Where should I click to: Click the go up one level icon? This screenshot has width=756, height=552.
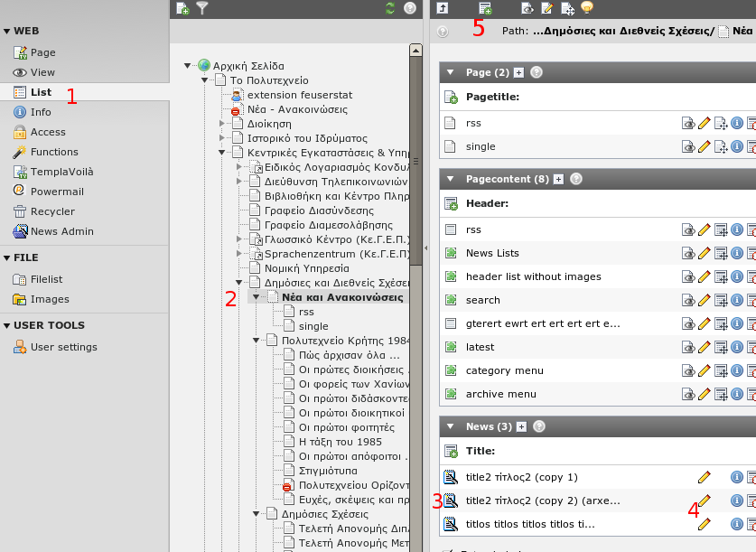[443, 8]
